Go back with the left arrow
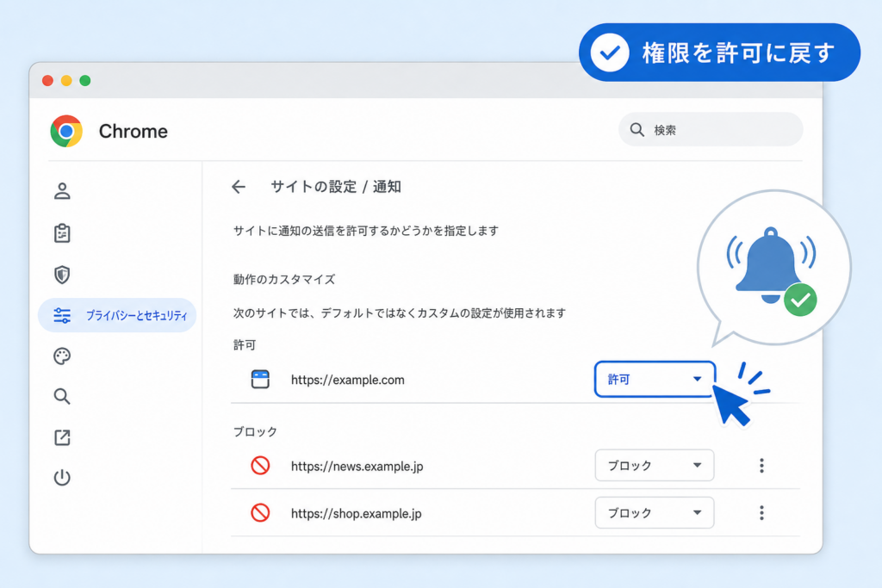 [x=239, y=187]
